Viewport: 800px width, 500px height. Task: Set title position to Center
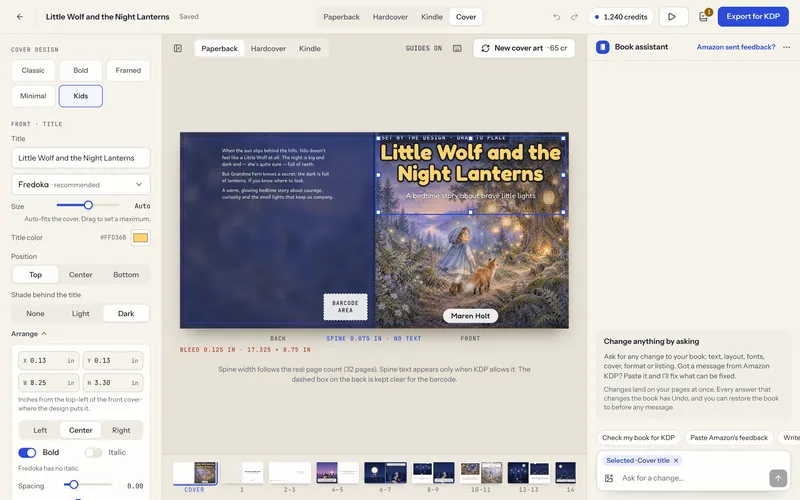point(81,274)
